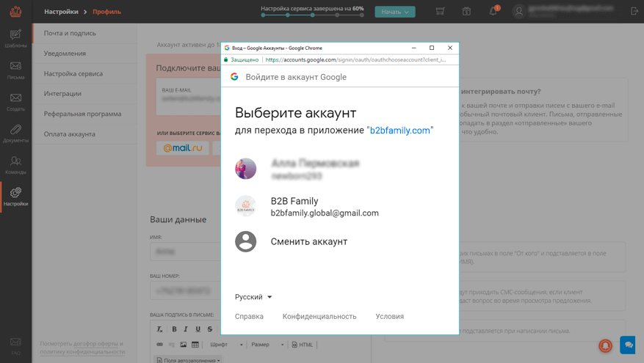Open Оплата аккаунта menu item

pos(84,133)
